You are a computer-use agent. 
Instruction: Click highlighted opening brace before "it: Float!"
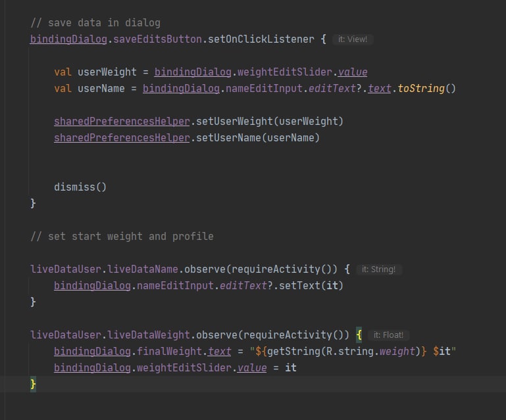359,335
